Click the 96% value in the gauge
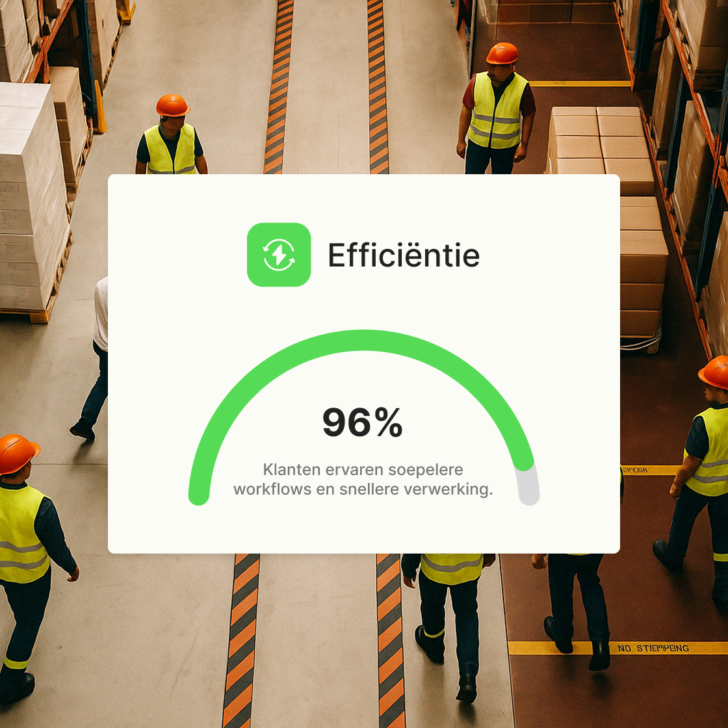This screenshot has width=728, height=728. [363, 422]
